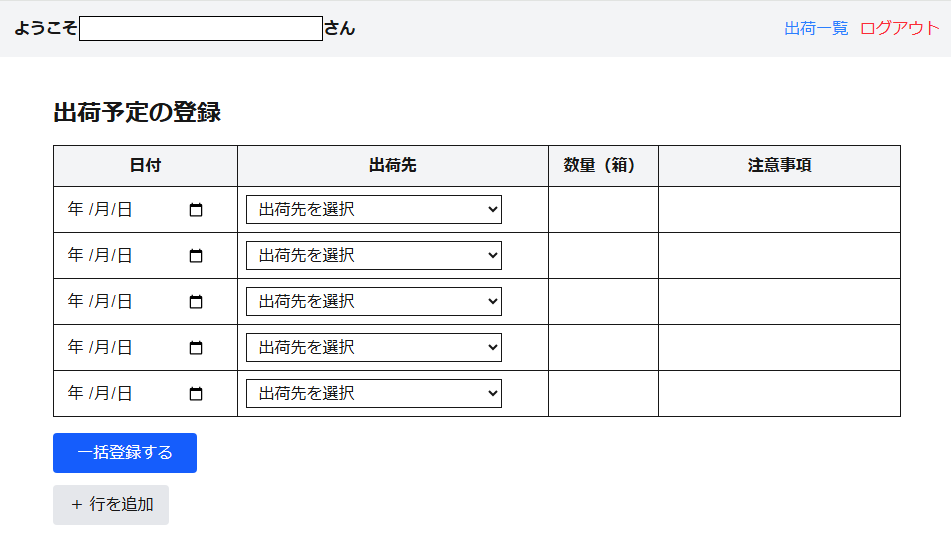951x538 pixels.
Task: Click first row 注意事項 input cell
Action: (779, 210)
